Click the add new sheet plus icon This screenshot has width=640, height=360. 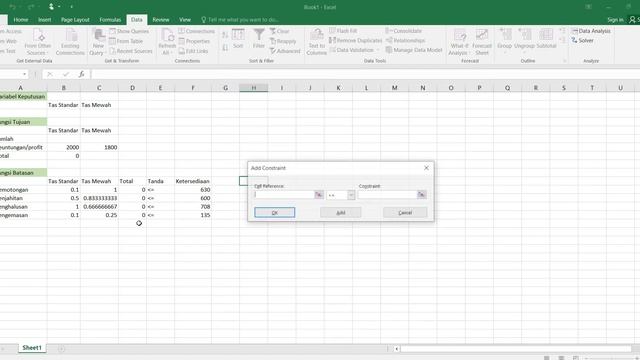[x=61, y=349]
